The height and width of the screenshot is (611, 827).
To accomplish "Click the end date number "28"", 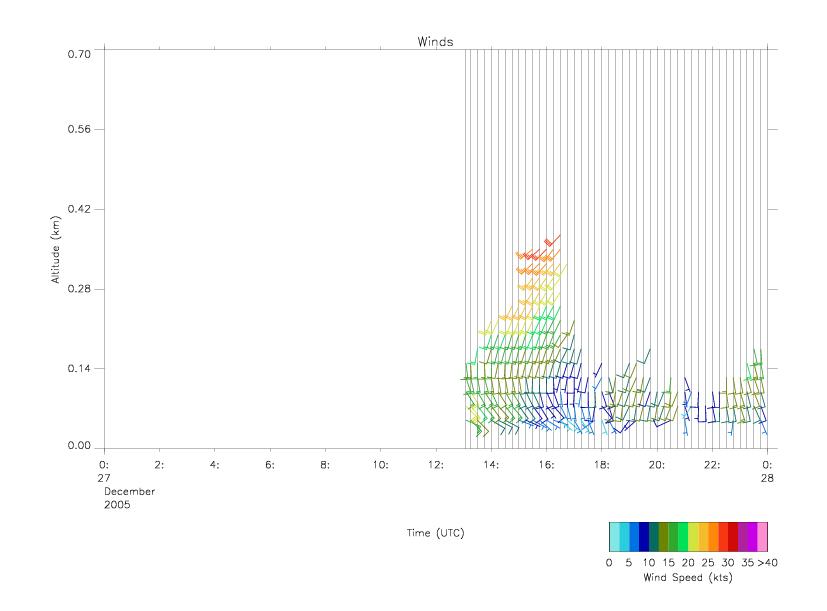I will [x=767, y=478].
